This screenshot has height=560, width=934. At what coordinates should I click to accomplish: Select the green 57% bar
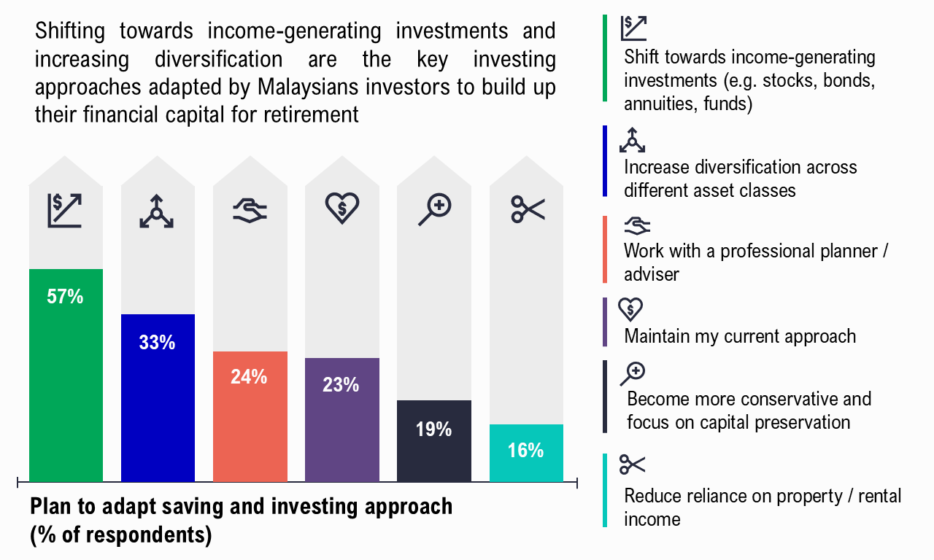[x=66, y=376]
